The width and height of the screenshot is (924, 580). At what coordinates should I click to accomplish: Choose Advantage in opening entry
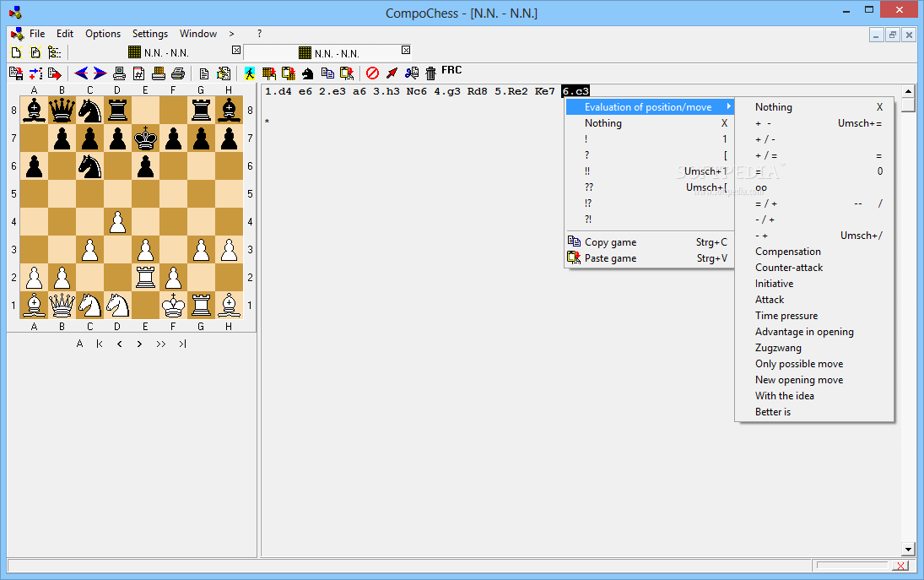click(814, 331)
